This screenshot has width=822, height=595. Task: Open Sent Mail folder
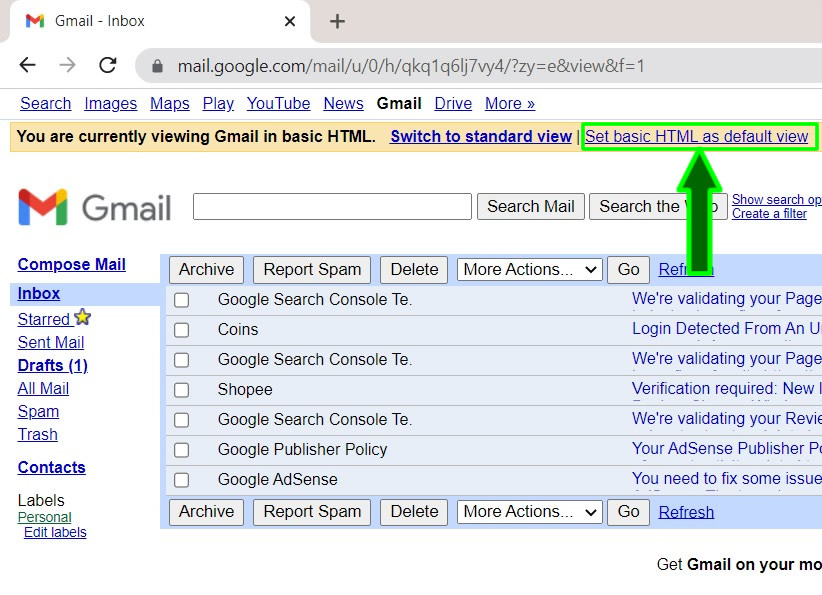51,342
